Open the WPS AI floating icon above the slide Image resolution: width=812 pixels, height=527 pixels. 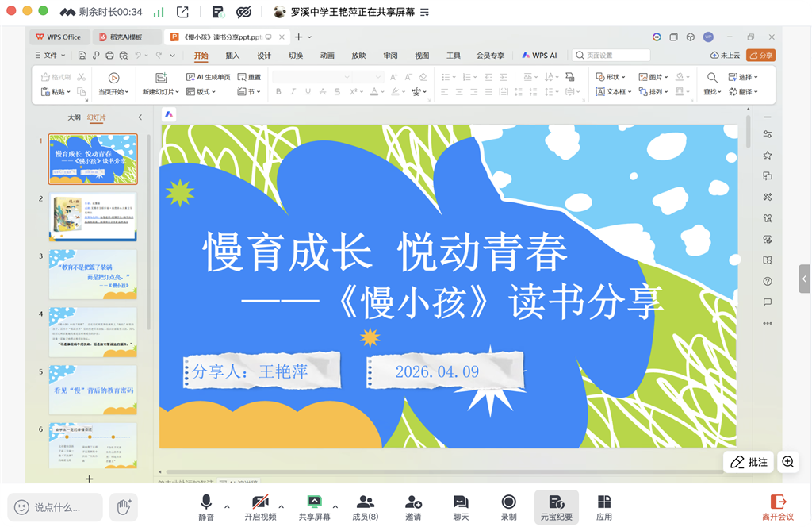(x=169, y=114)
